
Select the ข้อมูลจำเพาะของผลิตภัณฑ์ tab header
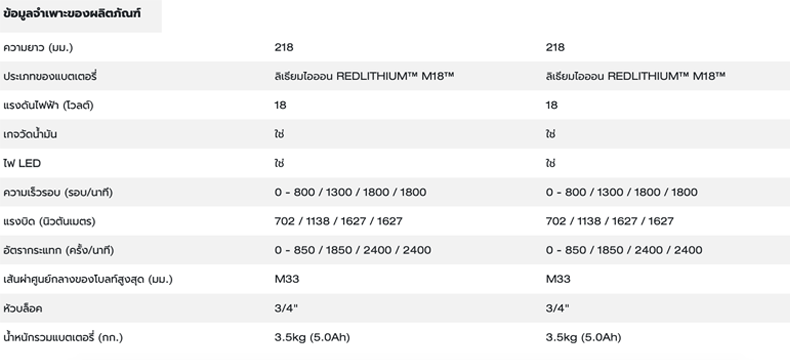72,14
